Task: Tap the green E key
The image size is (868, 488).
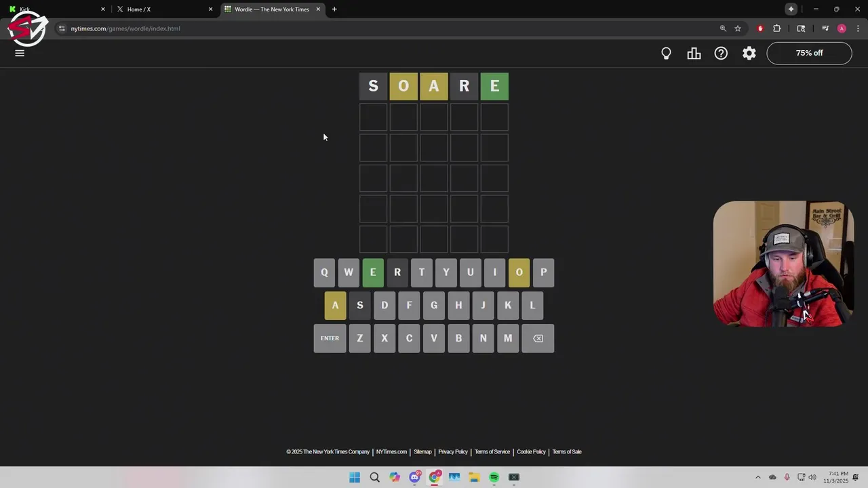Action: click(x=373, y=272)
